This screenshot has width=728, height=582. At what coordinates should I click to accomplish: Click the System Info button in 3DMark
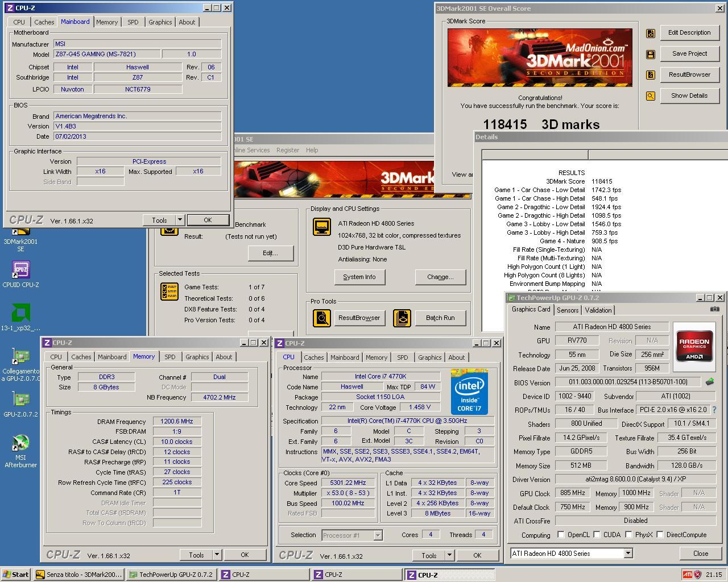click(359, 277)
